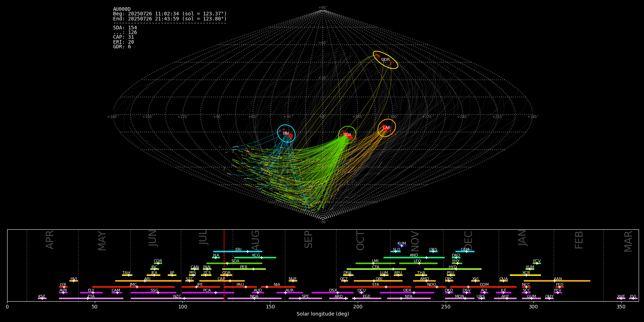Click the 200 tick label on the solar longitude axis

[x=358, y=307]
